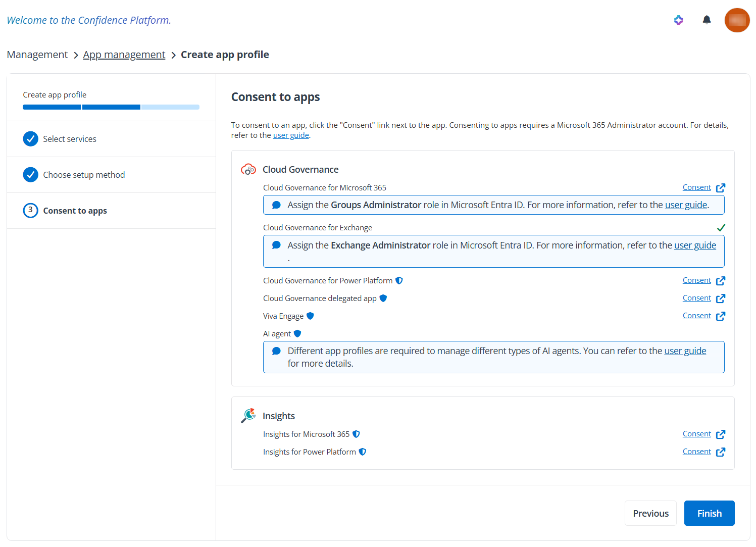Click external link icon for Insights for Microsoft 365
756x547 pixels.
pos(721,434)
